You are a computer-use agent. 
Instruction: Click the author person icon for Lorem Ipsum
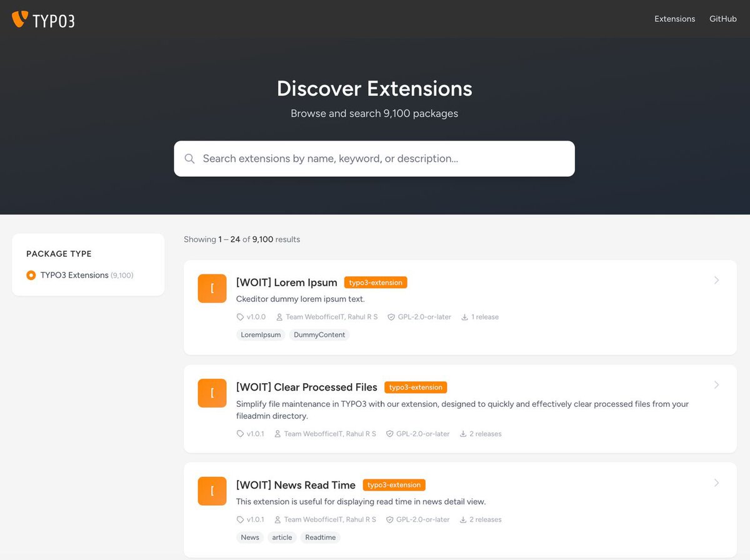click(x=279, y=317)
